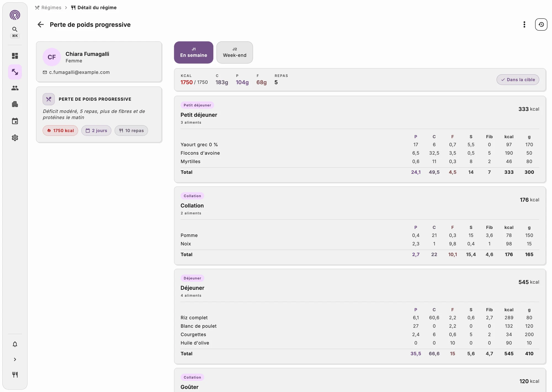Screen dimensions: 552x392
Task: Open search from the sidebar magnifier
Action: (15, 29)
